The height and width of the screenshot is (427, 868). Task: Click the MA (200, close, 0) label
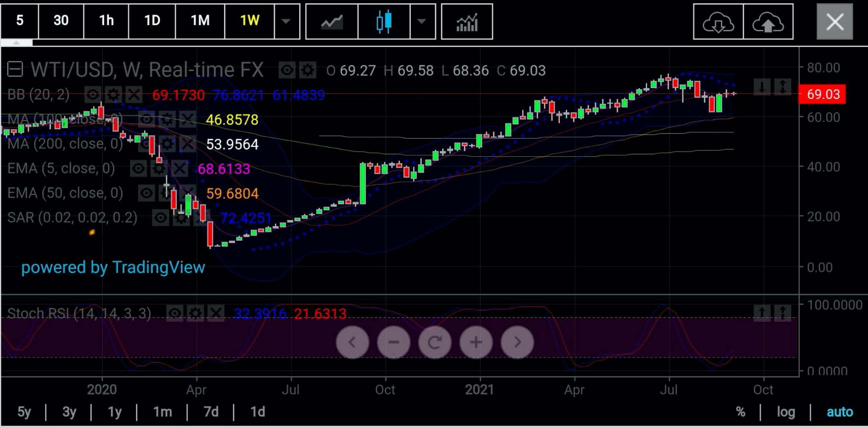pos(65,144)
